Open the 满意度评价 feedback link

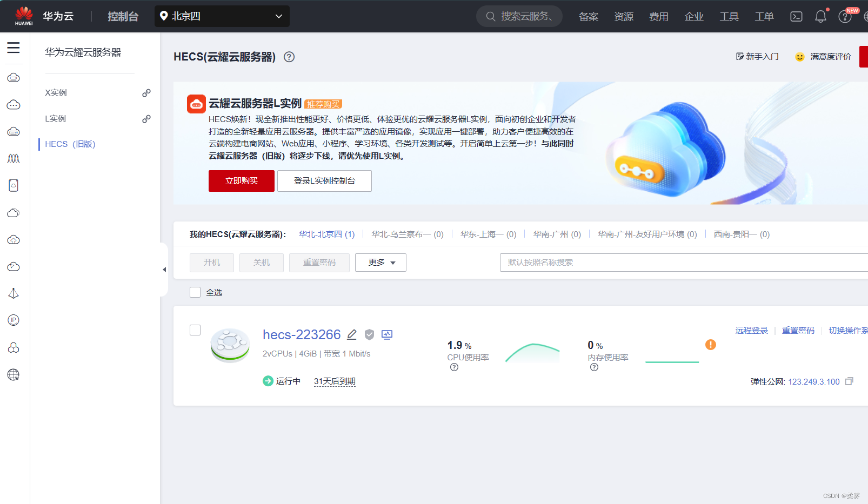click(x=823, y=57)
